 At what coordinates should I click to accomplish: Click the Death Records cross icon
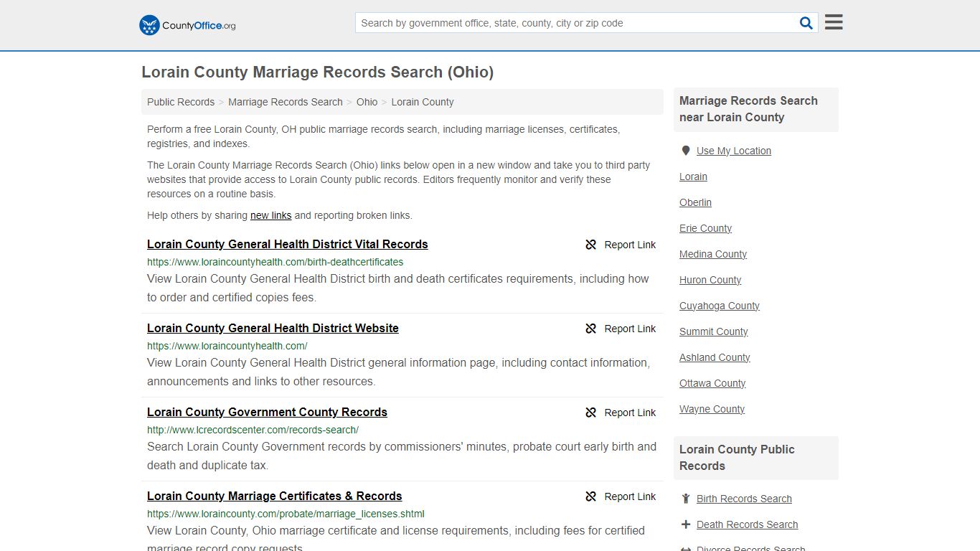[685, 524]
